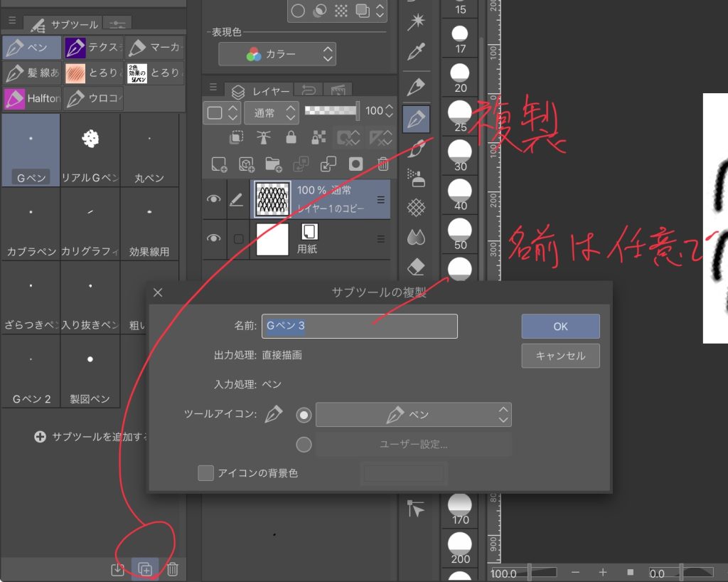Select the Eyedropper tool in toolbar

416,52
